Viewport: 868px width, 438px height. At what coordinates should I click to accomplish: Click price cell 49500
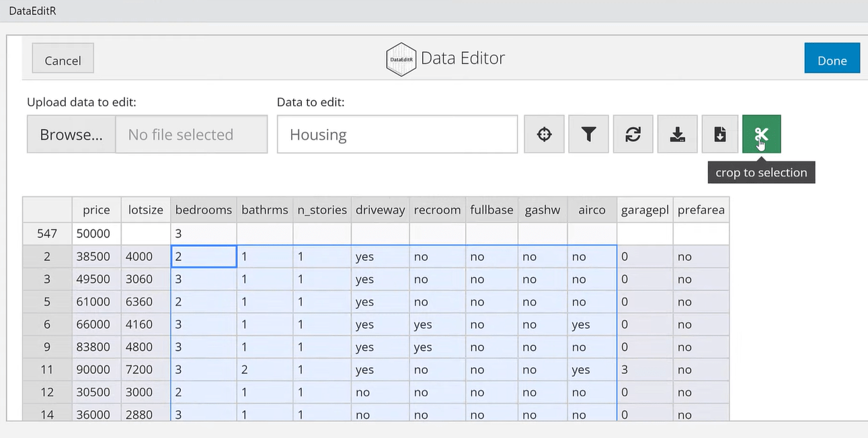(x=97, y=279)
